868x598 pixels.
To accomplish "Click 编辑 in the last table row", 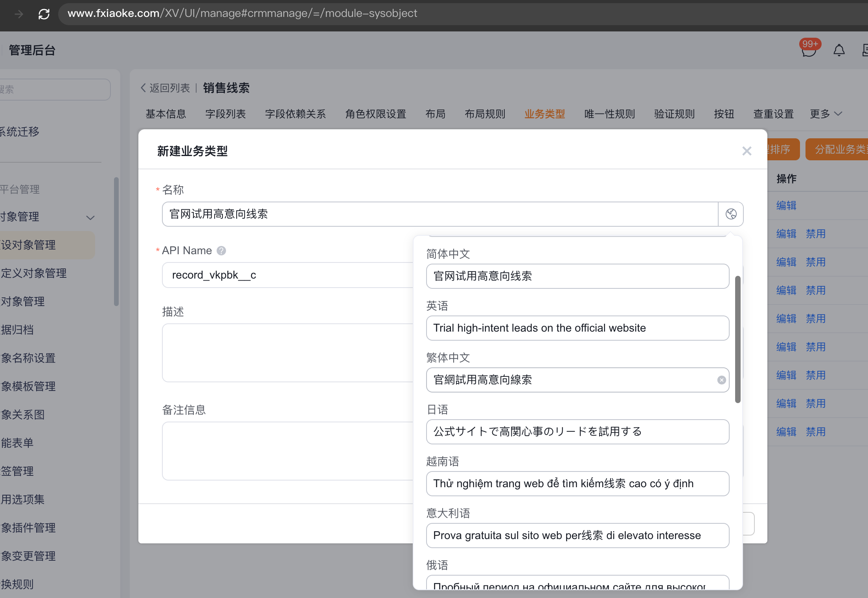I will coord(786,432).
